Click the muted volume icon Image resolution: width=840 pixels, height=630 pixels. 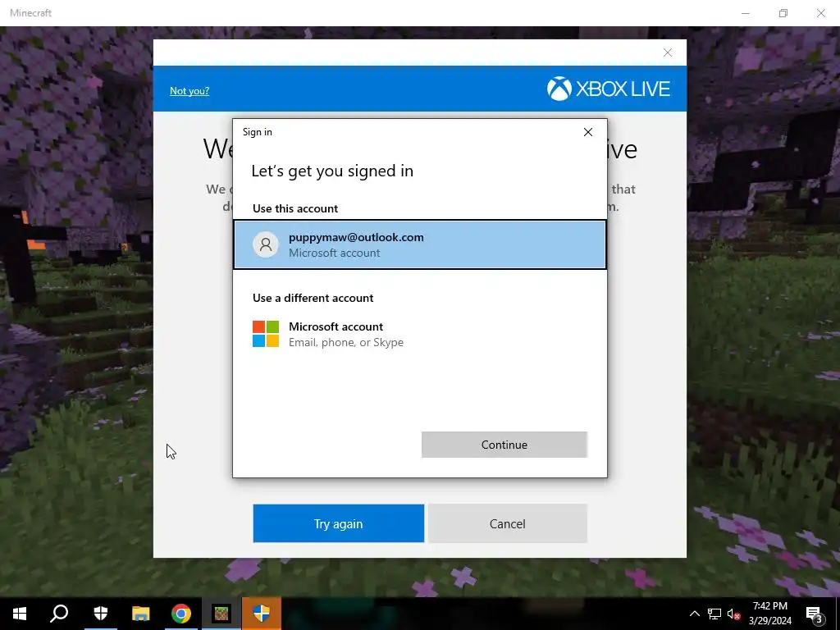click(733, 614)
